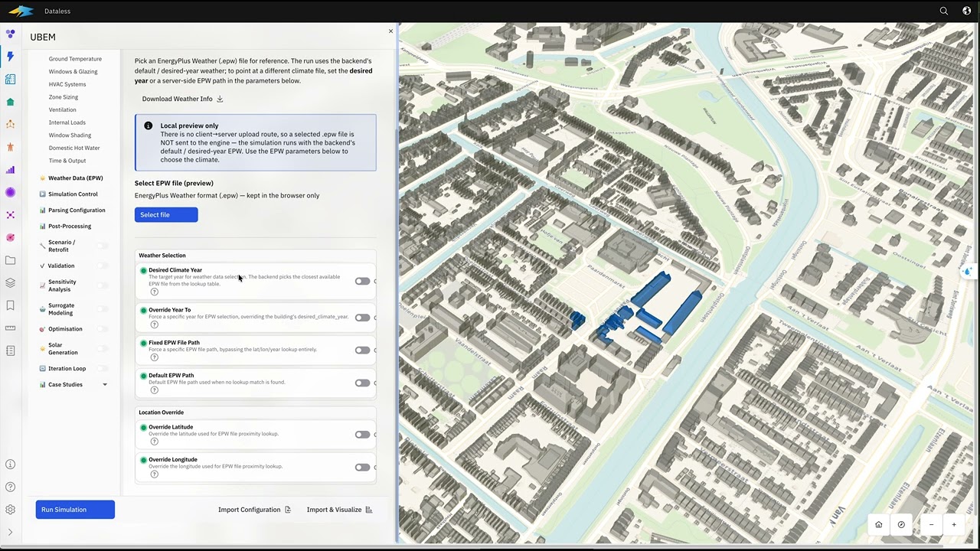The image size is (980, 551).
Task: Click Import & Visualize button
Action: 339,510
